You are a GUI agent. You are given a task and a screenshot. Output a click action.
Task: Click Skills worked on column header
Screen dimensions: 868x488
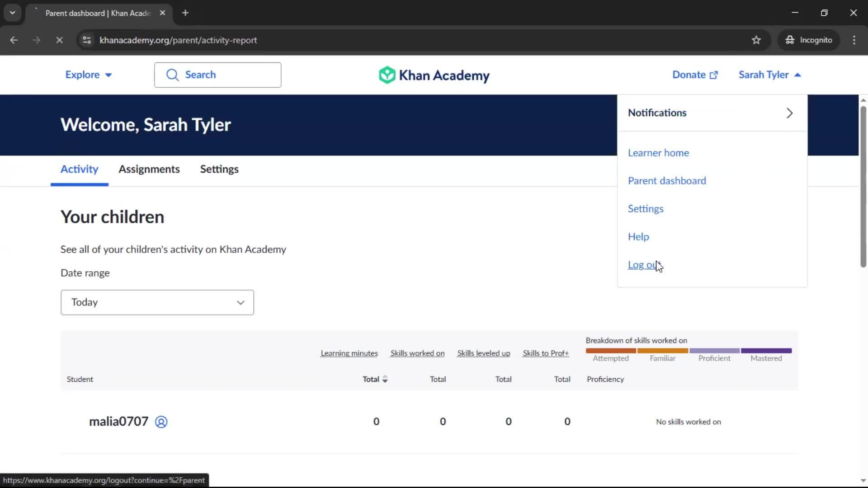click(x=417, y=353)
